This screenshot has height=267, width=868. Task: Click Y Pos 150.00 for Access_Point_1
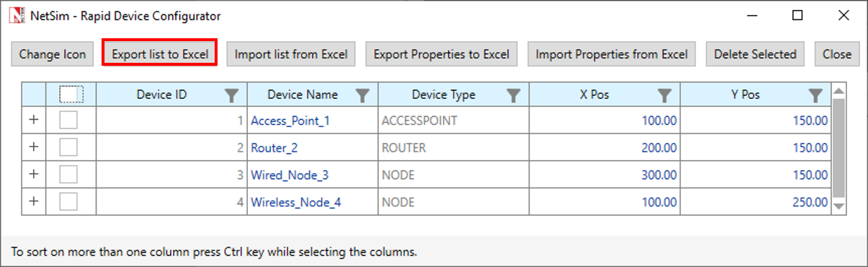(755, 121)
